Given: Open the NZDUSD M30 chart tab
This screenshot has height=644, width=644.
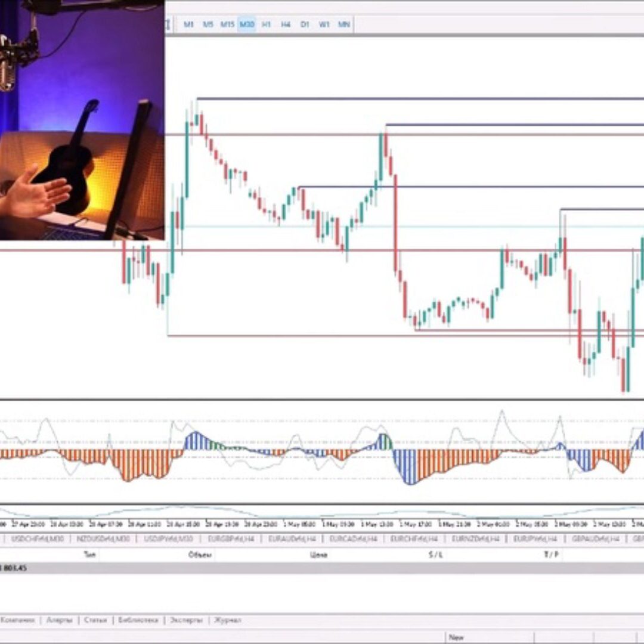Looking at the screenshot, I should coord(103,538).
